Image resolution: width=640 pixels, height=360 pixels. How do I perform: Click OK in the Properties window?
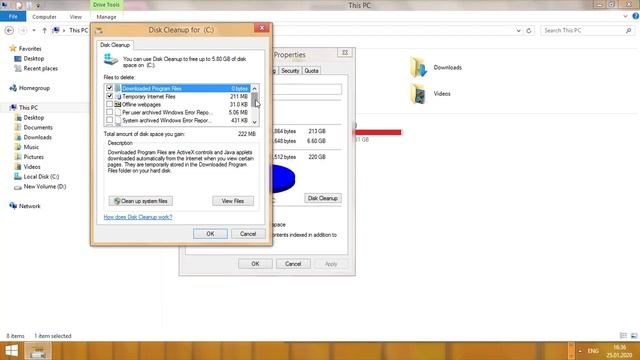tap(255, 264)
